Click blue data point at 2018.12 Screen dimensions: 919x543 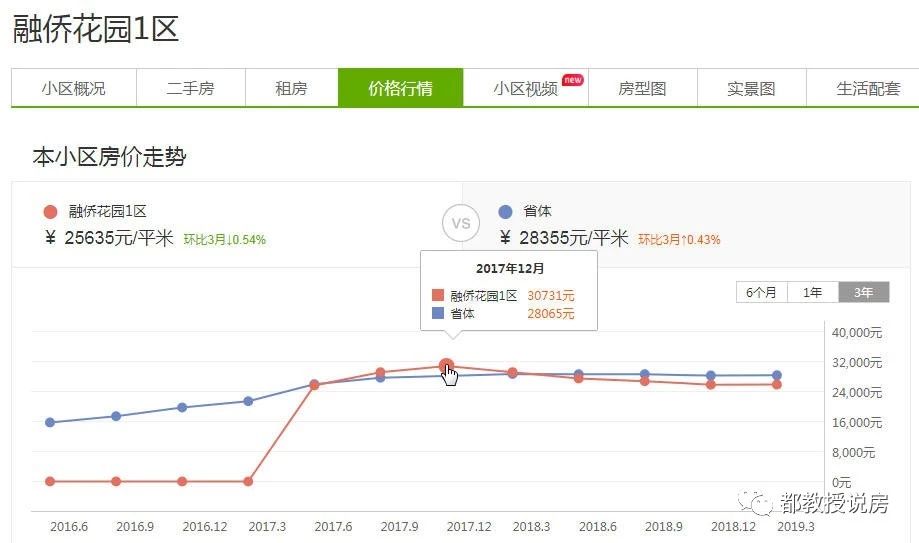point(711,375)
